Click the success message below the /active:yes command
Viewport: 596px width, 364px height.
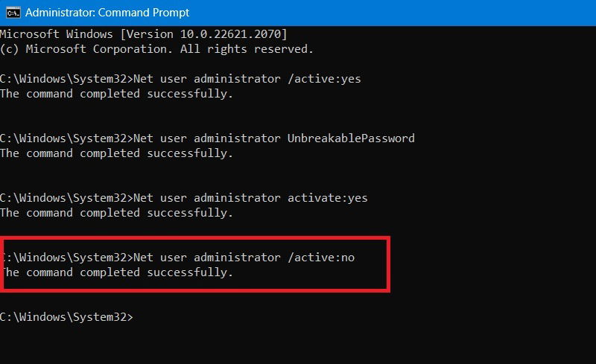coord(116,94)
